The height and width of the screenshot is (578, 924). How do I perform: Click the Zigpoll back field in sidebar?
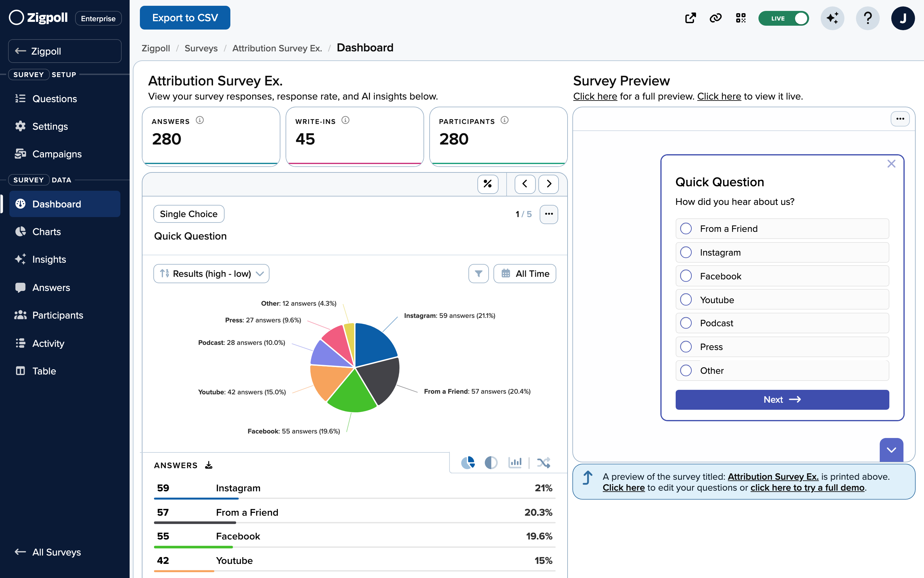[x=65, y=51]
